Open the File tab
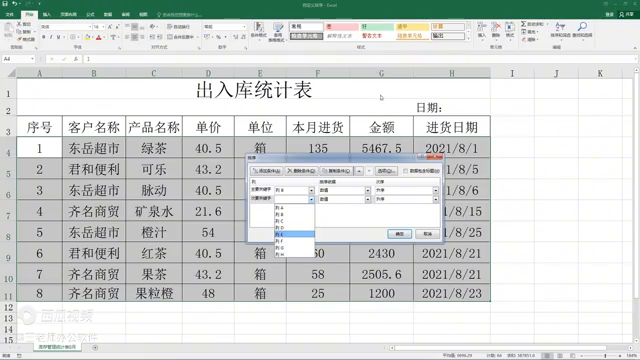640x360 pixels. point(9,14)
